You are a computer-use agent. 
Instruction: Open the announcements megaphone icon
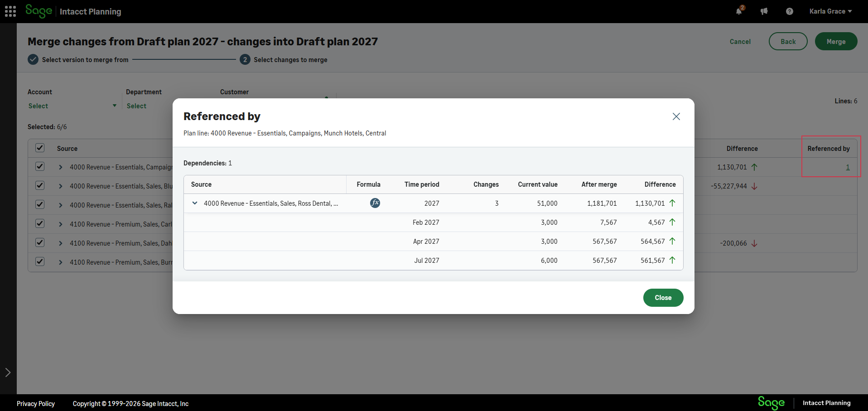[x=764, y=11]
